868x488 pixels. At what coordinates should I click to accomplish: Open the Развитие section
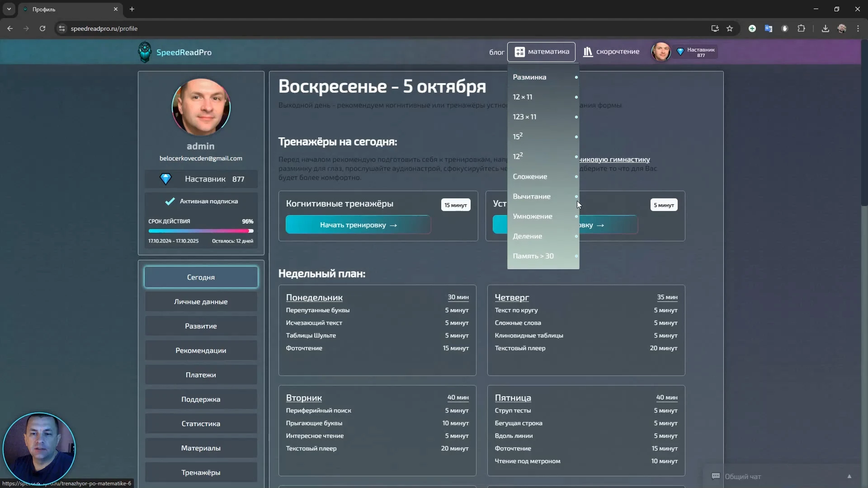click(x=201, y=326)
